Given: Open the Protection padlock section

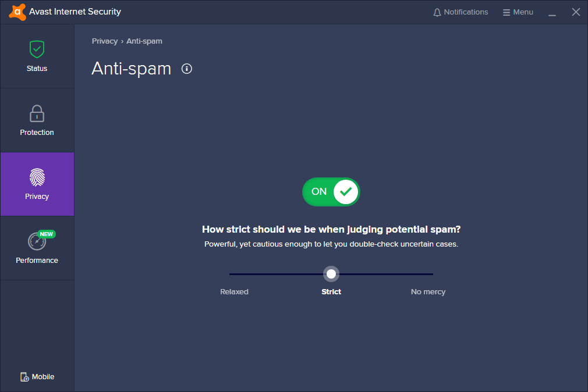Looking at the screenshot, I should pyautogui.click(x=37, y=120).
